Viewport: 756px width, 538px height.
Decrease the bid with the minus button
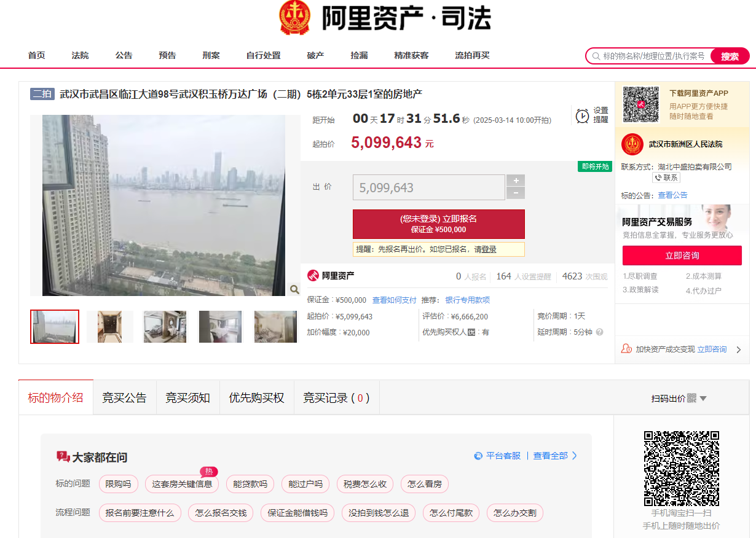pyautogui.click(x=516, y=193)
